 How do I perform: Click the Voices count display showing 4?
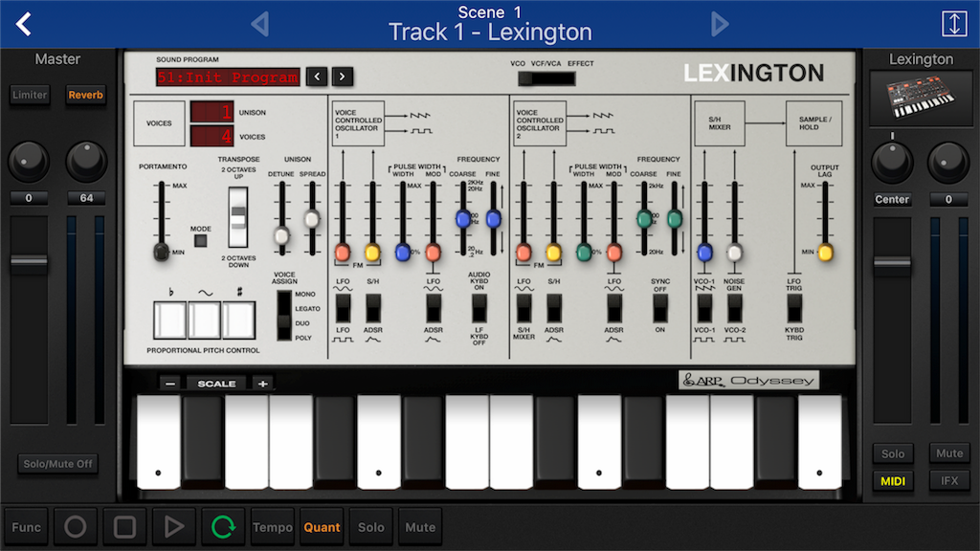coord(212,136)
